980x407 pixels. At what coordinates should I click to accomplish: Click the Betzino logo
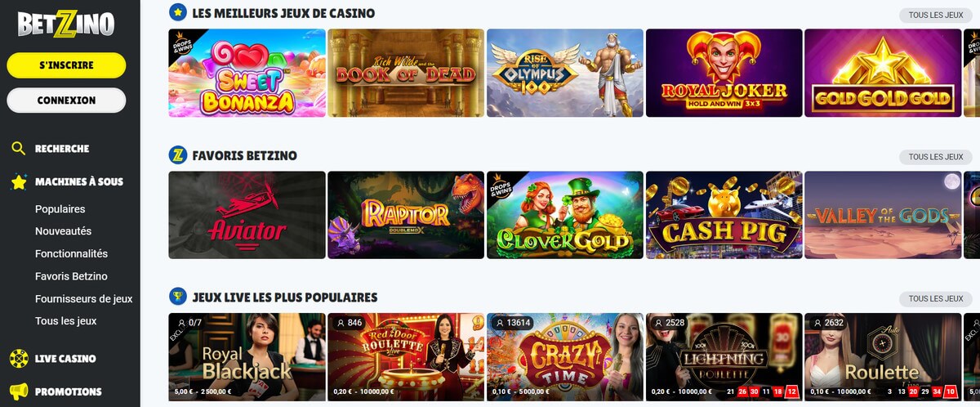66,24
